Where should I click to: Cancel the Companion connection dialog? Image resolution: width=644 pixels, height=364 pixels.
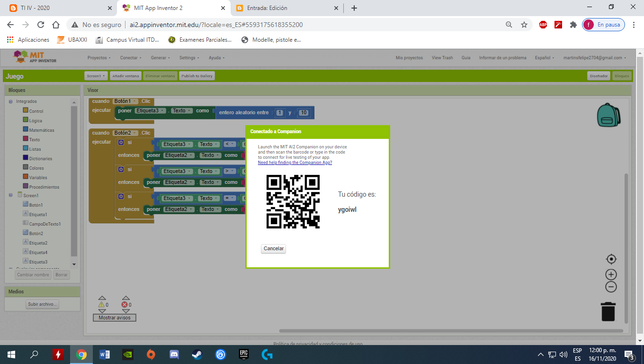pyautogui.click(x=274, y=248)
